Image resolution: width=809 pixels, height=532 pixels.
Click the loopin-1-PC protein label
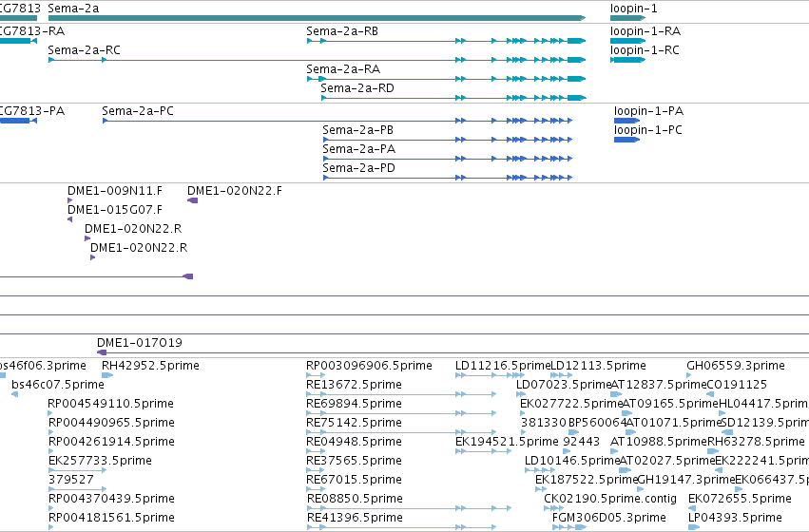tap(648, 130)
